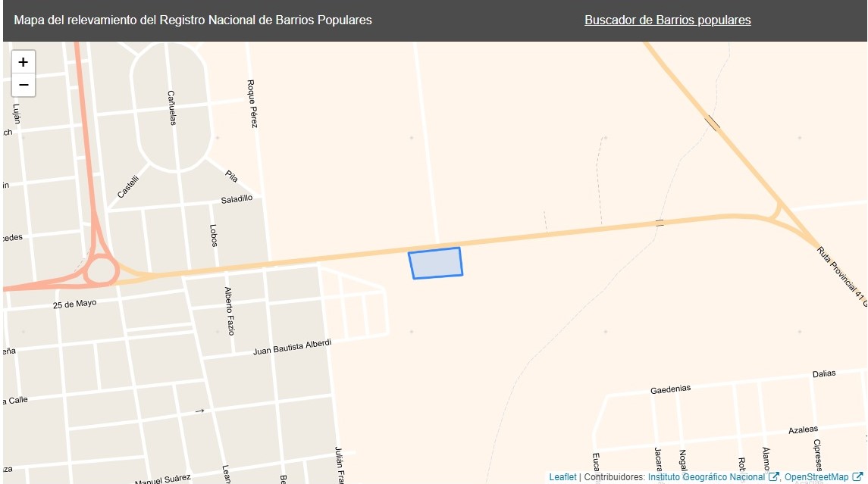868x484 pixels.
Task: Click the 'Saladillo' street label
Action: [x=237, y=200]
